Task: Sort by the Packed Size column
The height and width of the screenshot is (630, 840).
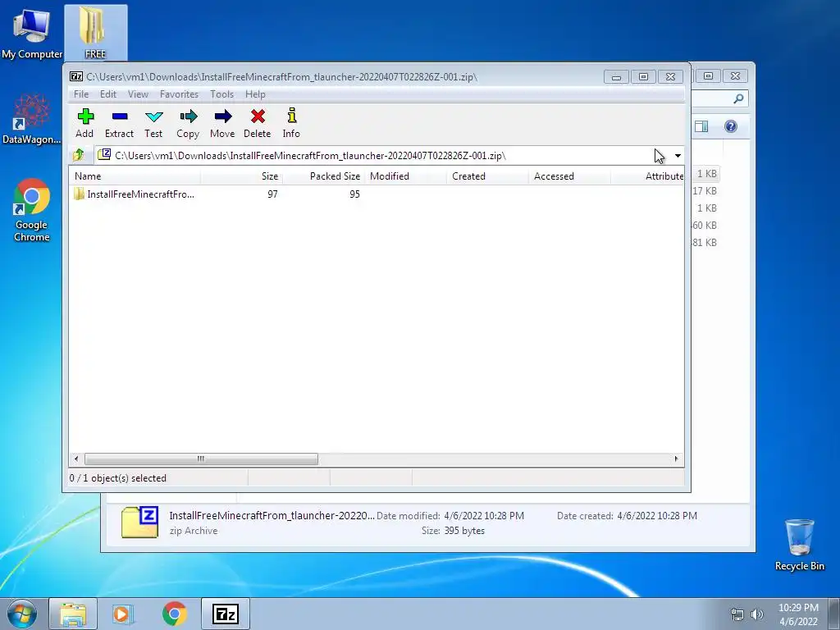Action: [x=323, y=176]
